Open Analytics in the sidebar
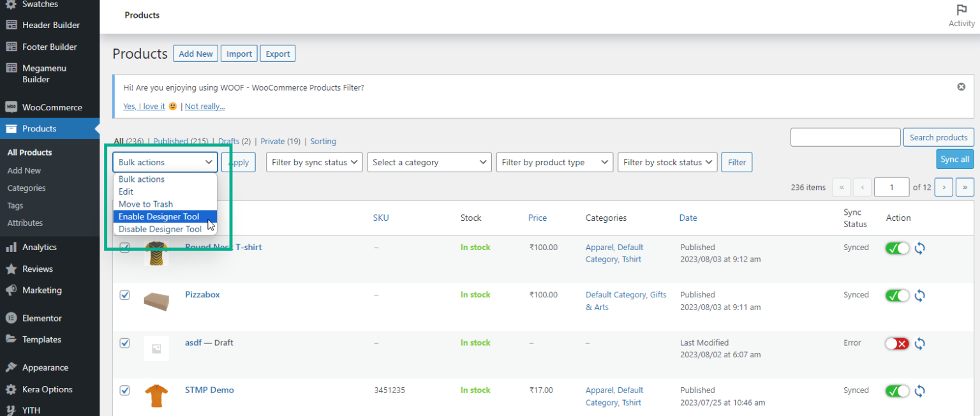 40,247
